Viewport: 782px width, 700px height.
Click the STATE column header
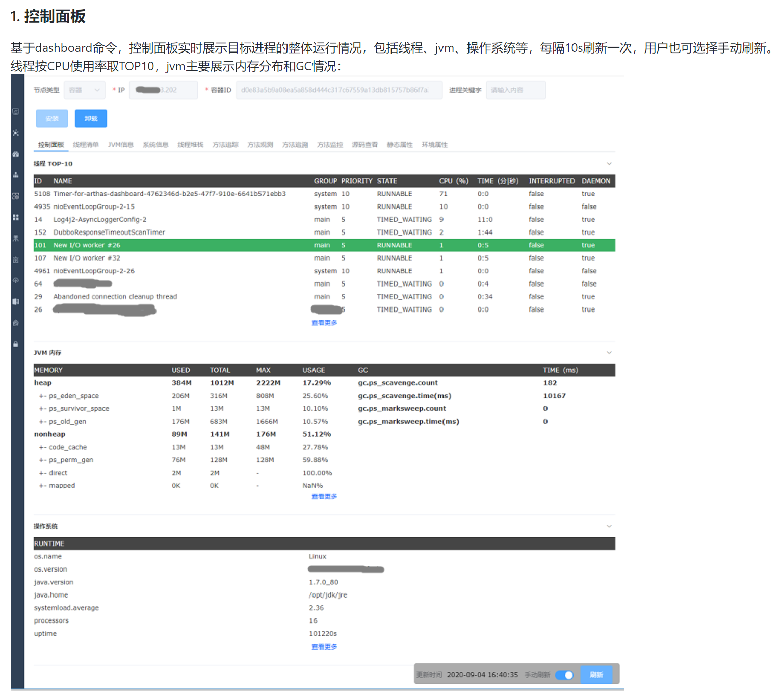coord(387,181)
